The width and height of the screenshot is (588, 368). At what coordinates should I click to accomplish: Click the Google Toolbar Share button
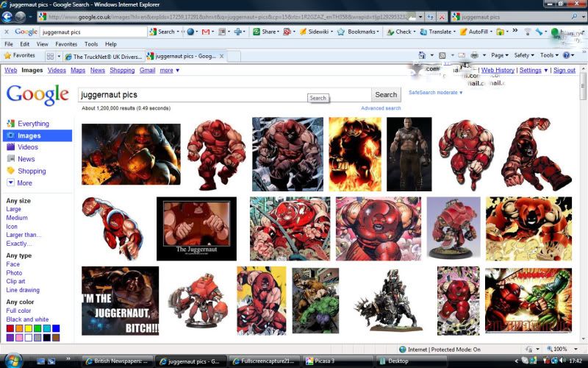click(266, 32)
